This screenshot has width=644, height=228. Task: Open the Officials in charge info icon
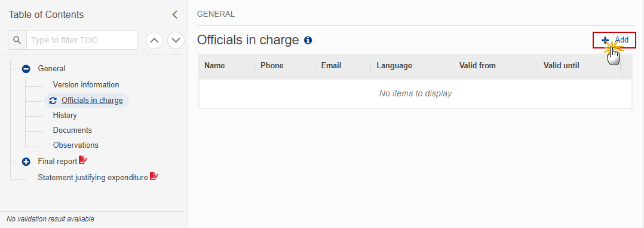click(x=308, y=40)
